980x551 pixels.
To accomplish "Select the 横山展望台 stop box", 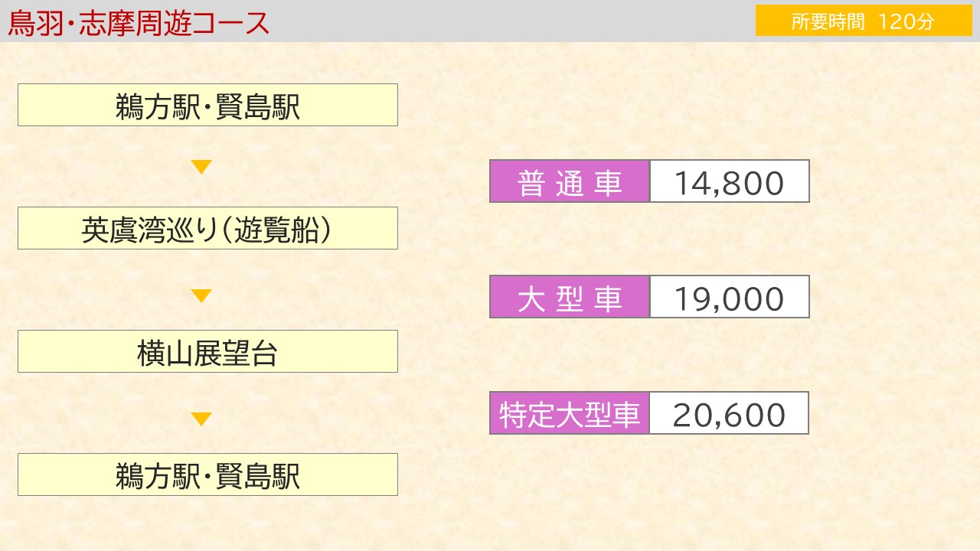I will (207, 351).
